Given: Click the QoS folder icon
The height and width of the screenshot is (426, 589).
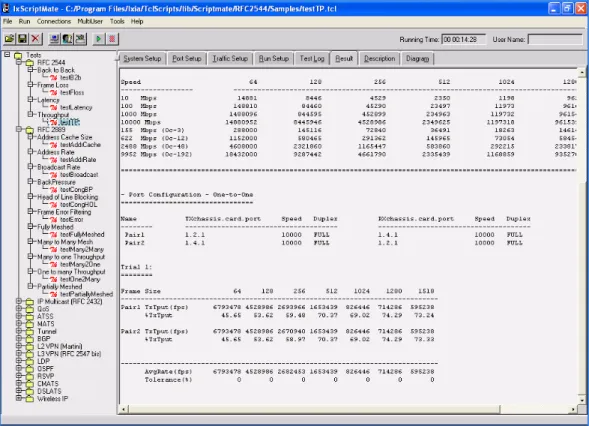Looking at the screenshot, I should pyautogui.click(x=30, y=309).
